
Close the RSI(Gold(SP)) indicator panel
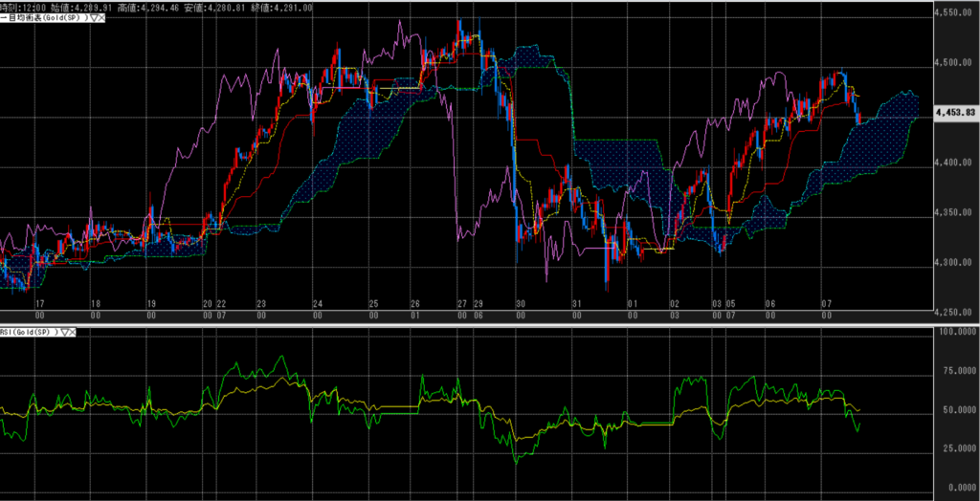pyautogui.click(x=73, y=331)
